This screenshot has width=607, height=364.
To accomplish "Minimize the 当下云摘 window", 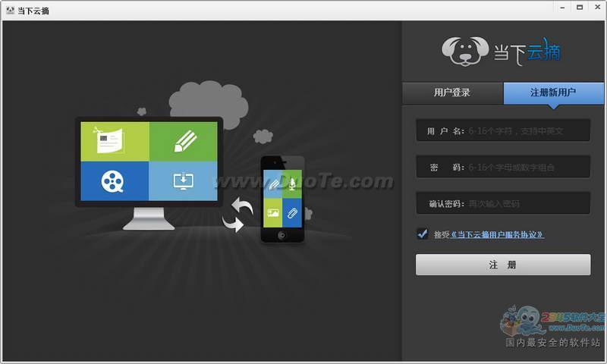I will coord(563,8).
